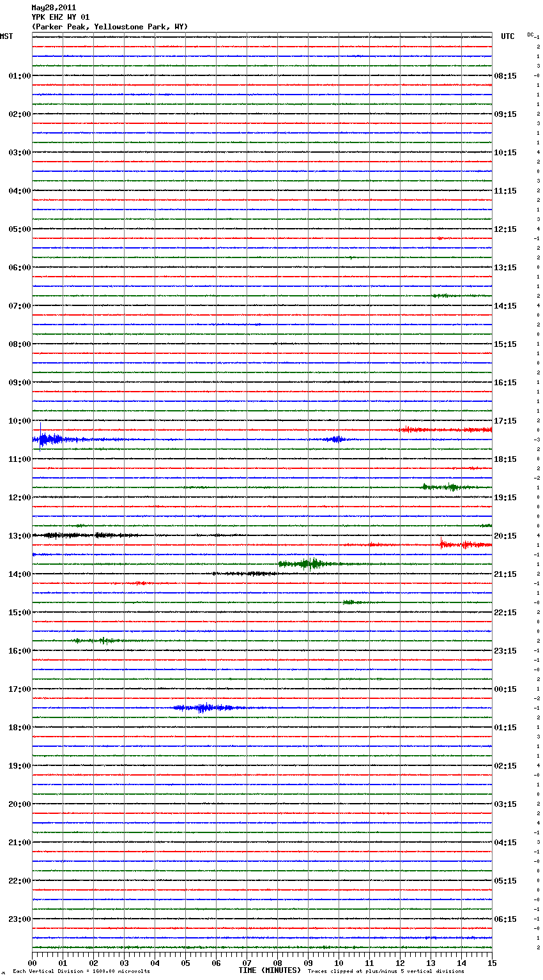Click the 17:15 UTC time label
Image resolution: width=543 pixels, height=980 pixels.
[x=505, y=421]
